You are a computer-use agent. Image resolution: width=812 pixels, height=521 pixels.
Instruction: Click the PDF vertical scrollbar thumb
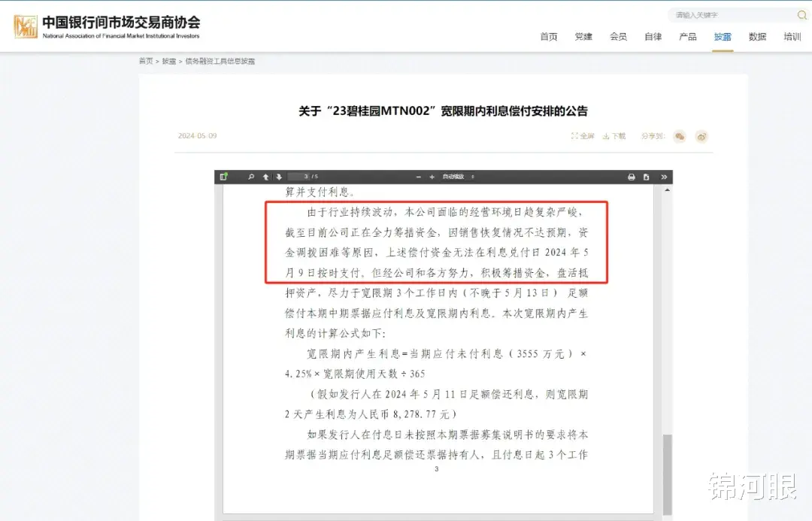pyautogui.click(x=667, y=474)
